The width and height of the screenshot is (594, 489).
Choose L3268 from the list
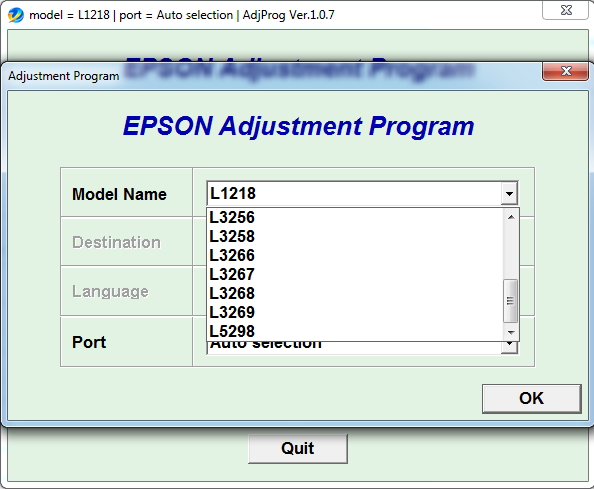coord(356,293)
